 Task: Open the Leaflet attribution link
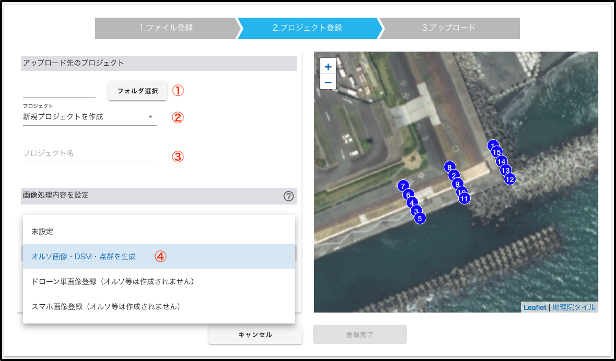point(535,307)
